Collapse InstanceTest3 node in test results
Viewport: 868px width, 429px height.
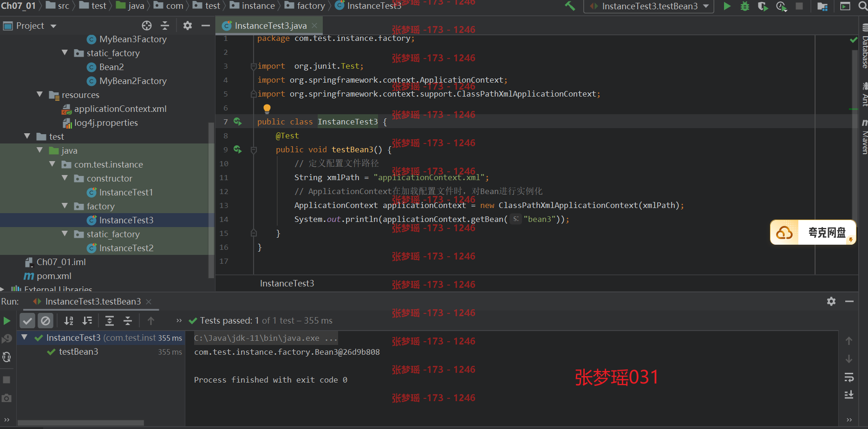click(x=24, y=337)
